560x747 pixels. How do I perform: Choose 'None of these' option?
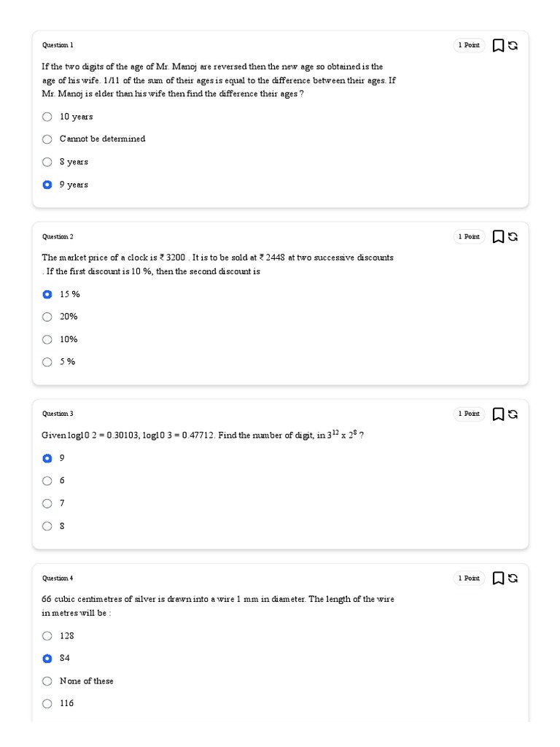pos(47,681)
